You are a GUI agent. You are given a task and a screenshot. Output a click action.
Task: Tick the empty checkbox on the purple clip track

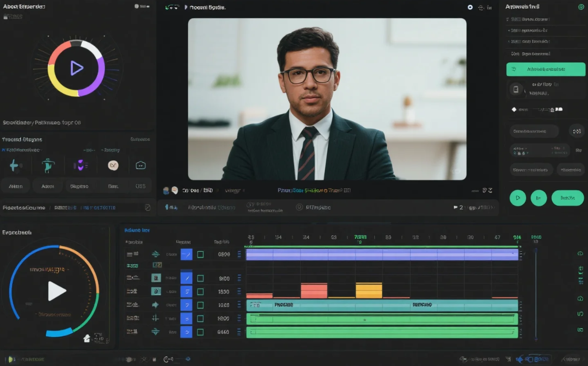coord(200,254)
